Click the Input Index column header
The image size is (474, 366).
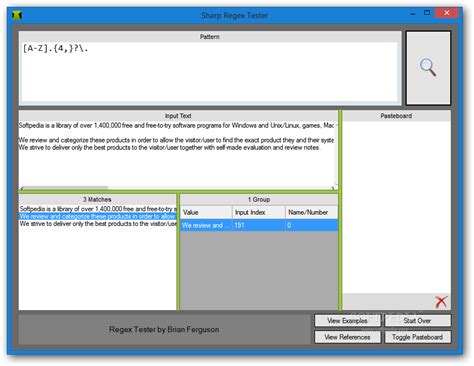pos(259,212)
